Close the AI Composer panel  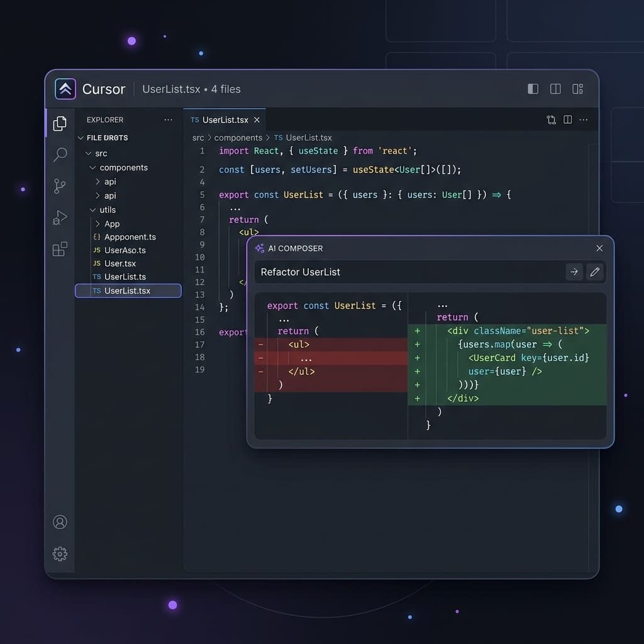point(599,248)
